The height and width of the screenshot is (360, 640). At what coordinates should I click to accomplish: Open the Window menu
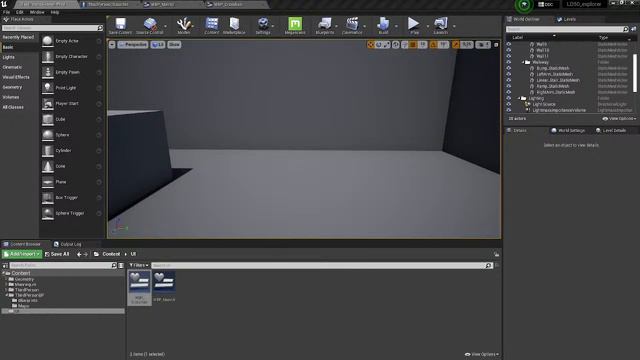[37, 12]
